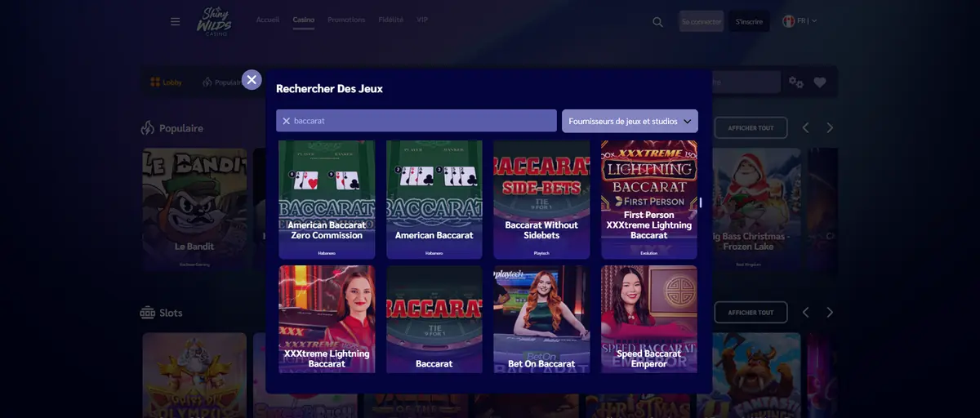
Task: Focus the baccarat search input field
Action: [x=416, y=121]
